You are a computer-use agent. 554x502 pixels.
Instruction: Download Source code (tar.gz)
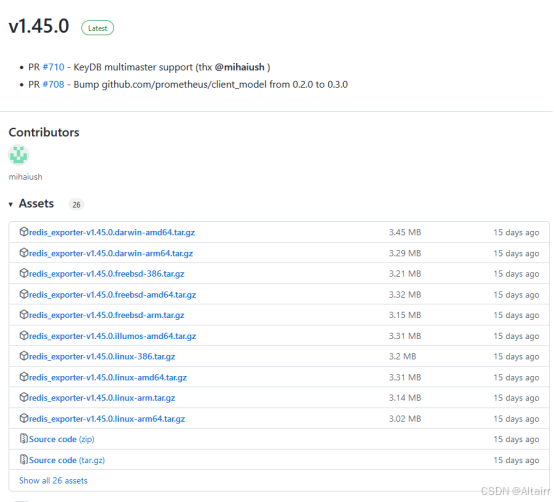tap(67, 460)
